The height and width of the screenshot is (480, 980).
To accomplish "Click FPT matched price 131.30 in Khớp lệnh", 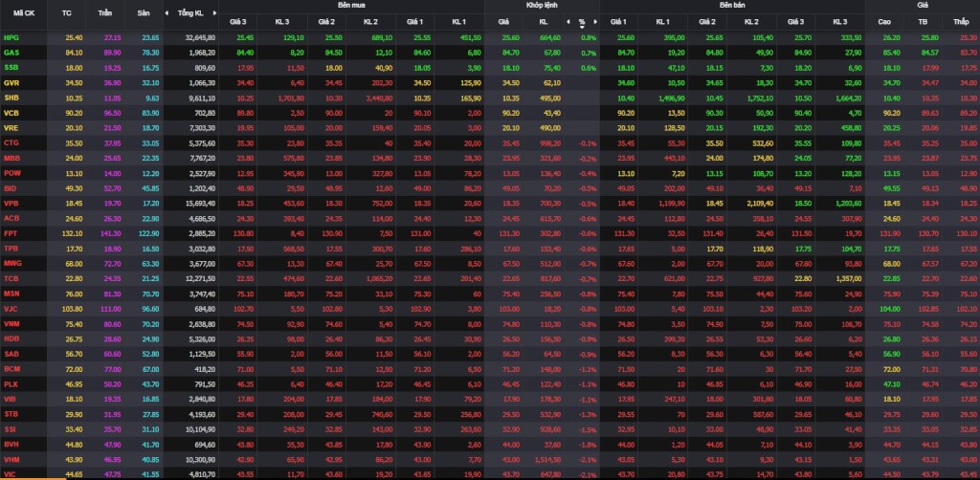I will (x=511, y=232).
